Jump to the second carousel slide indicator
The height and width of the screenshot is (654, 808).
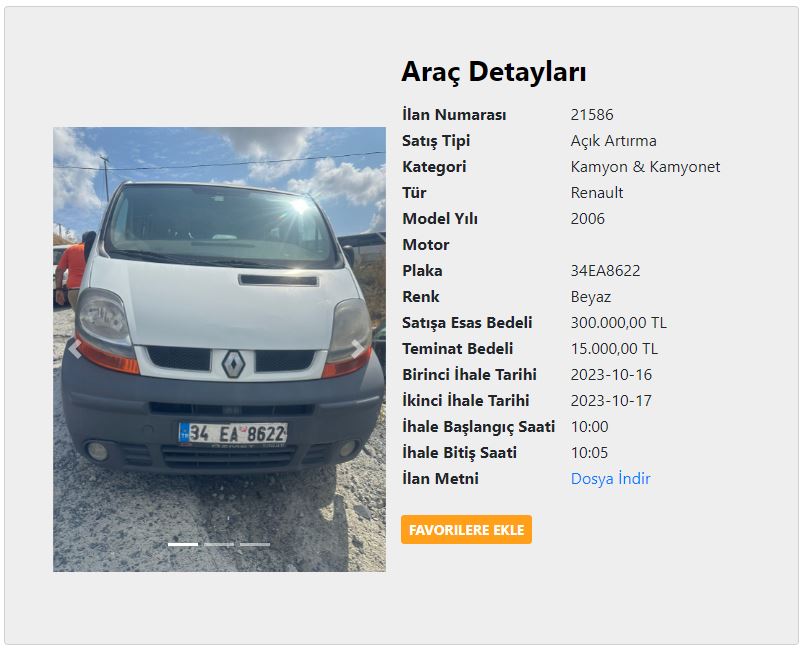pos(219,544)
